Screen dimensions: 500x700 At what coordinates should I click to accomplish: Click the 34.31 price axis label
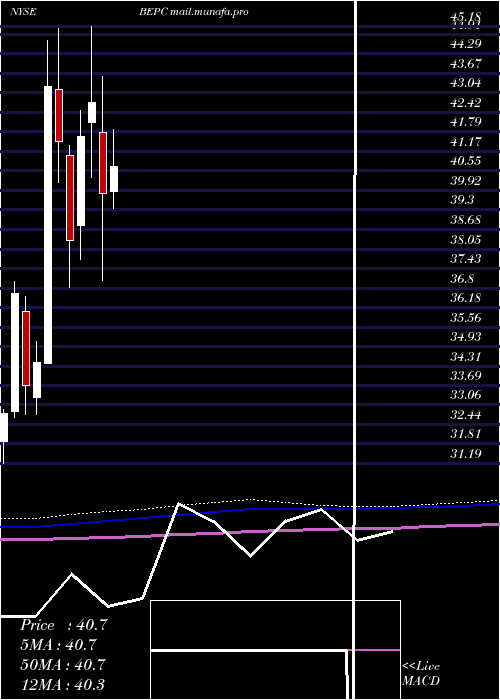click(466, 356)
